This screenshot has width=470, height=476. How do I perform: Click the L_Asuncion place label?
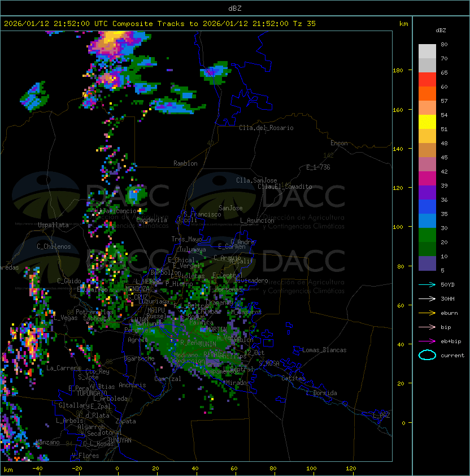(x=257, y=220)
